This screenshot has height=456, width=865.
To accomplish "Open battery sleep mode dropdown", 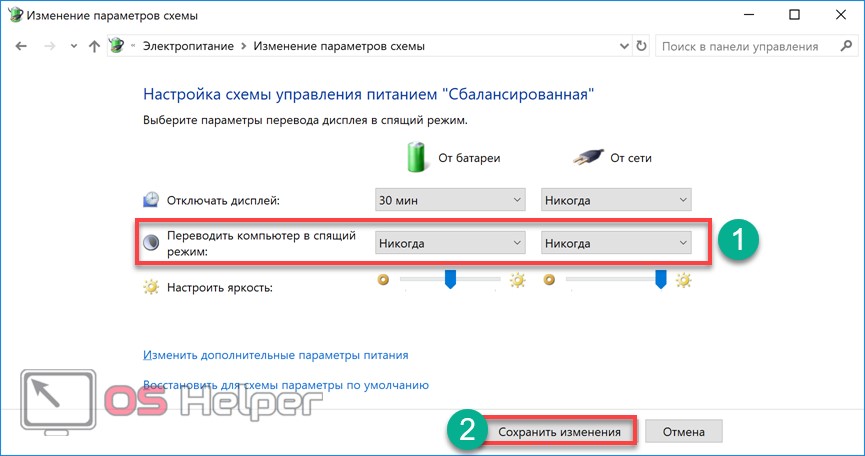I will click(450, 243).
